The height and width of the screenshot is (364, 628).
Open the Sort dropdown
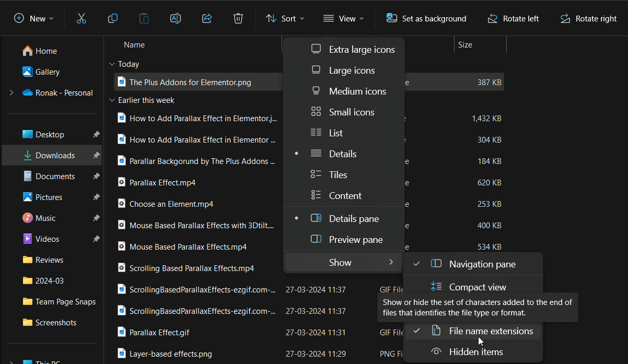(285, 18)
